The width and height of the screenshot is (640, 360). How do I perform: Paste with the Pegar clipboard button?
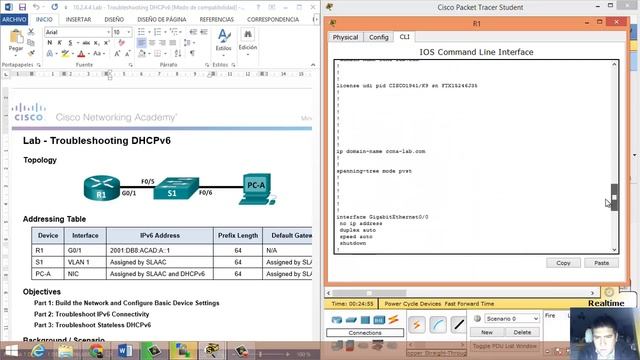click(x=16, y=41)
